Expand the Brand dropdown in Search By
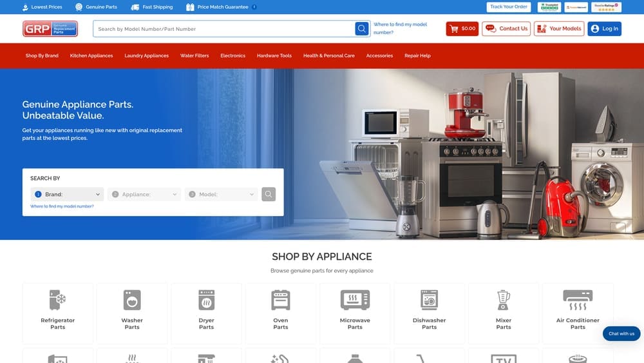Image resolution: width=644 pixels, height=363 pixels. [68, 194]
